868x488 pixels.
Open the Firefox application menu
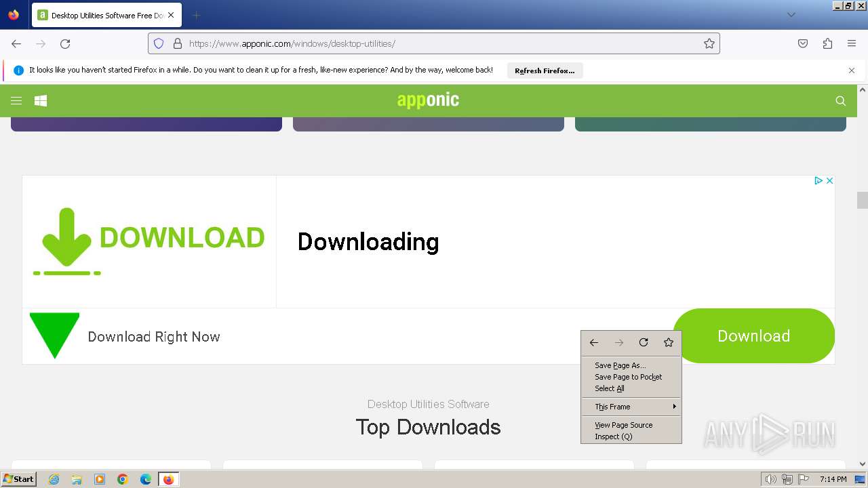852,43
